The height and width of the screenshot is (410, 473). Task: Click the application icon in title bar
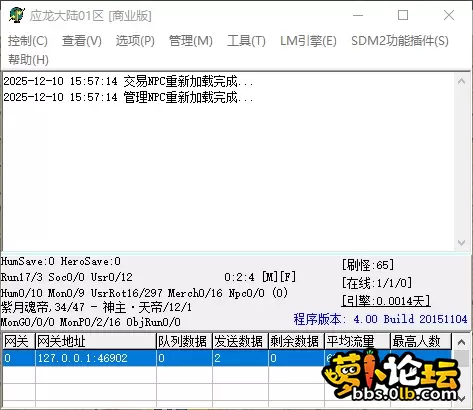pos(17,15)
